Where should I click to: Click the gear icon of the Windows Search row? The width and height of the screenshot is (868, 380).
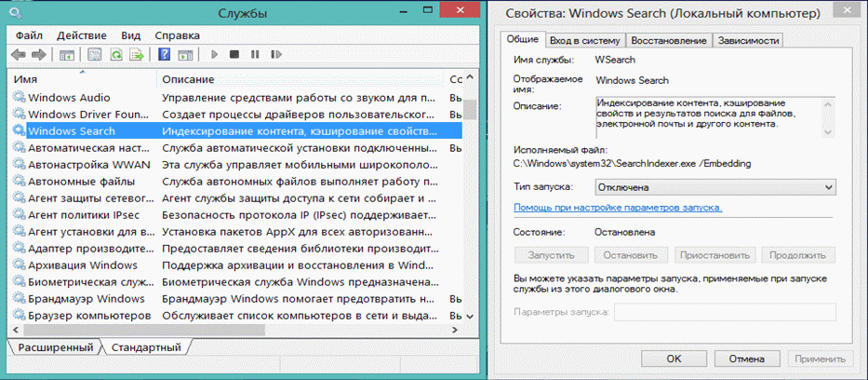(x=20, y=131)
